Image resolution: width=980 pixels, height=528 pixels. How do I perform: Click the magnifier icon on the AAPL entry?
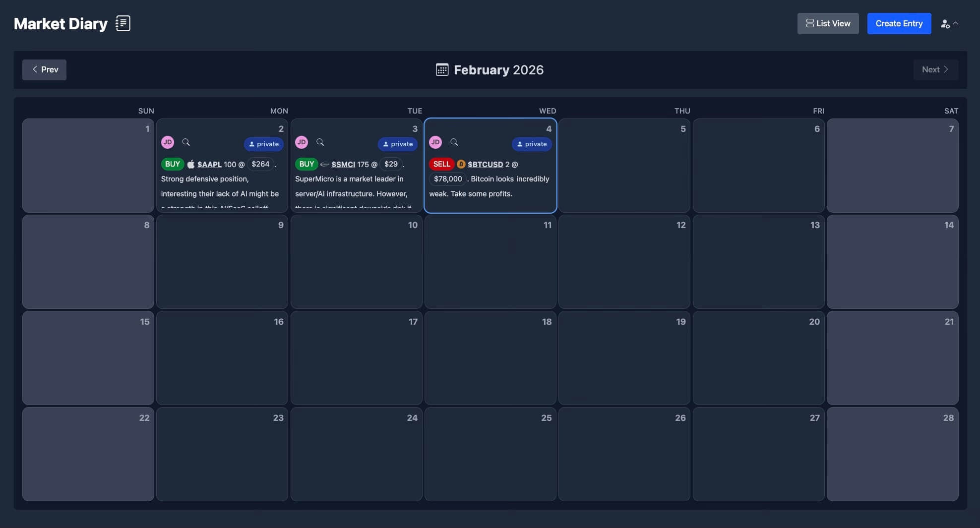(186, 142)
